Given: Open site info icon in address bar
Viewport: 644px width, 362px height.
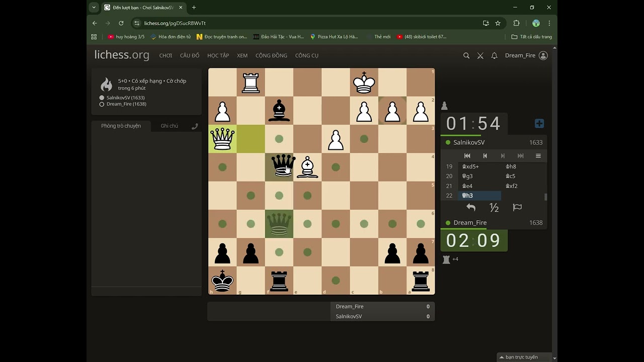Looking at the screenshot, I should point(137,23).
